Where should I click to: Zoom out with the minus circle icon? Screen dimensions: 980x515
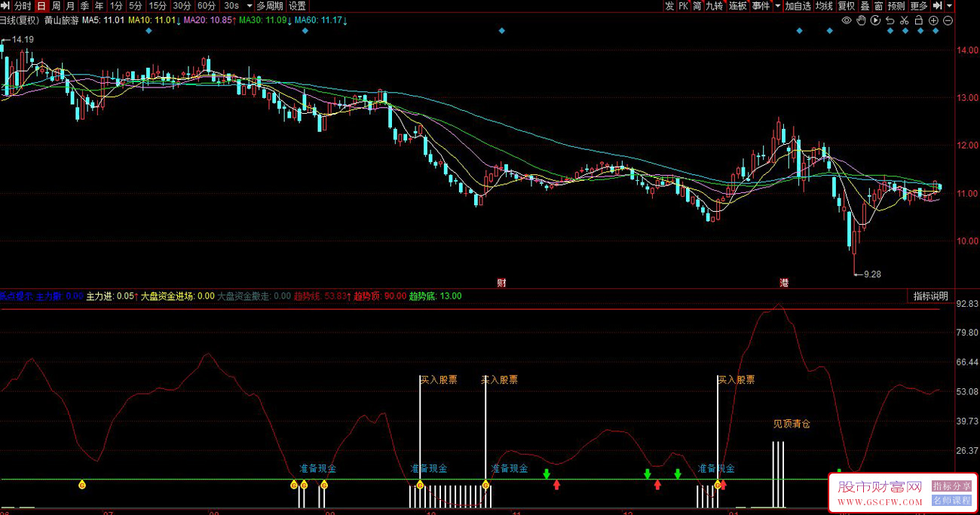[x=948, y=20]
